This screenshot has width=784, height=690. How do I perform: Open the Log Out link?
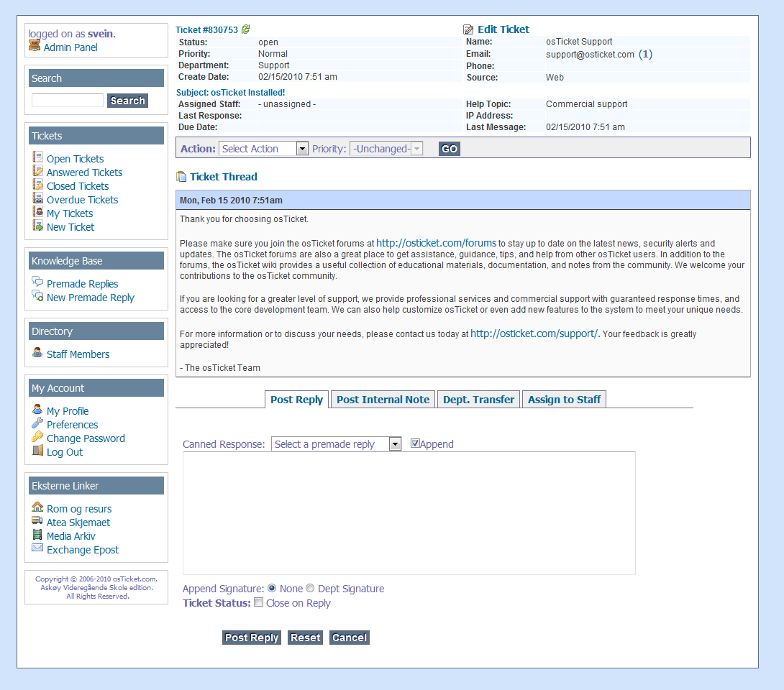[65, 452]
